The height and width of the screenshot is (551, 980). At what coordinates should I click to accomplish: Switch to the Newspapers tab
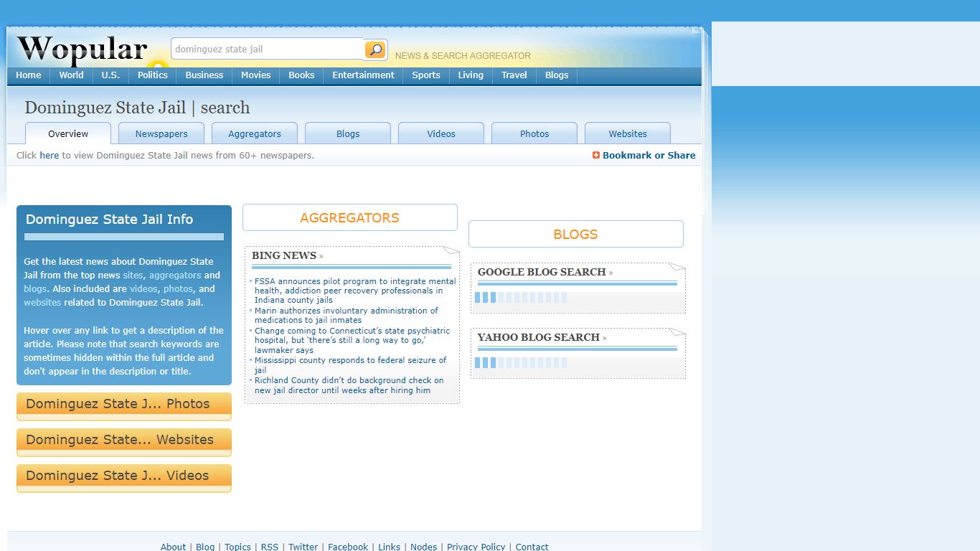(161, 133)
